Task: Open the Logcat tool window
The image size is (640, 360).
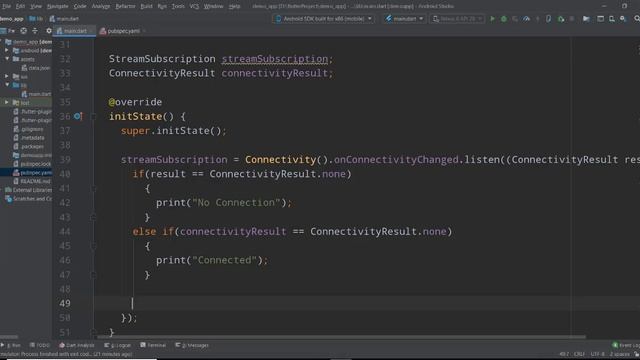Action: [118, 345]
